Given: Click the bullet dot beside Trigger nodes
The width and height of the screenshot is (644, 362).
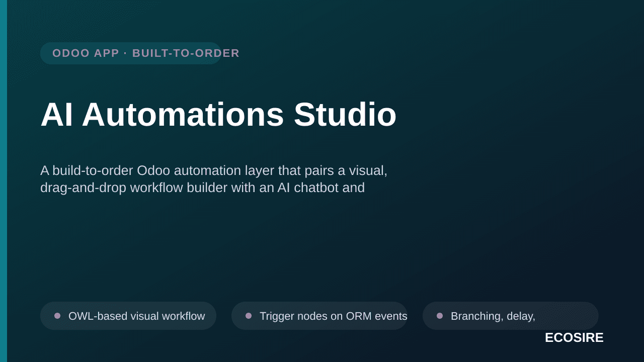Looking at the screenshot, I should (249, 316).
